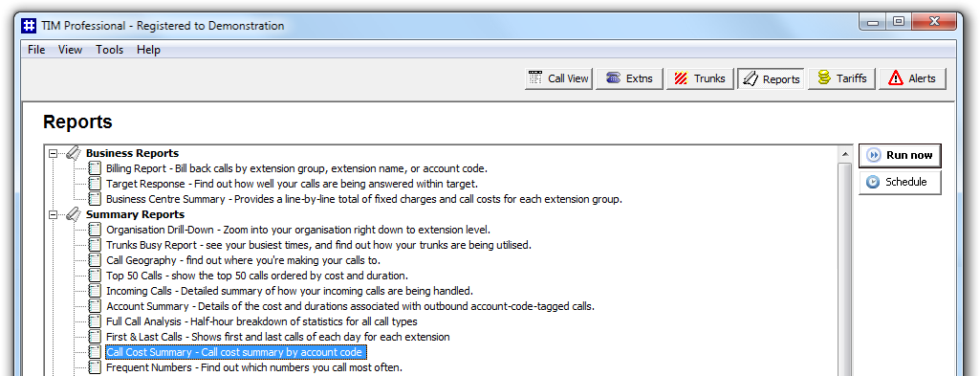Screen dimensions: 980x376
Task: Open the Extns section
Action: point(629,78)
